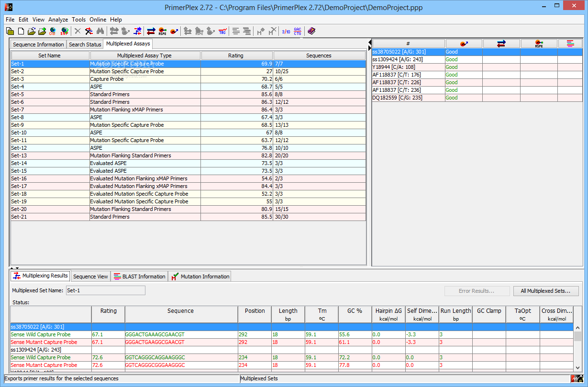Sort by the Sequences column header

point(319,55)
